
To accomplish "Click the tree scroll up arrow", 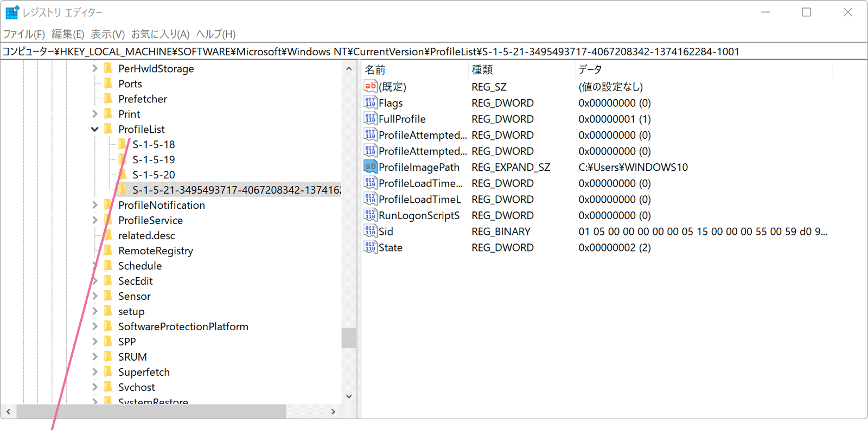I will point(349,69).
